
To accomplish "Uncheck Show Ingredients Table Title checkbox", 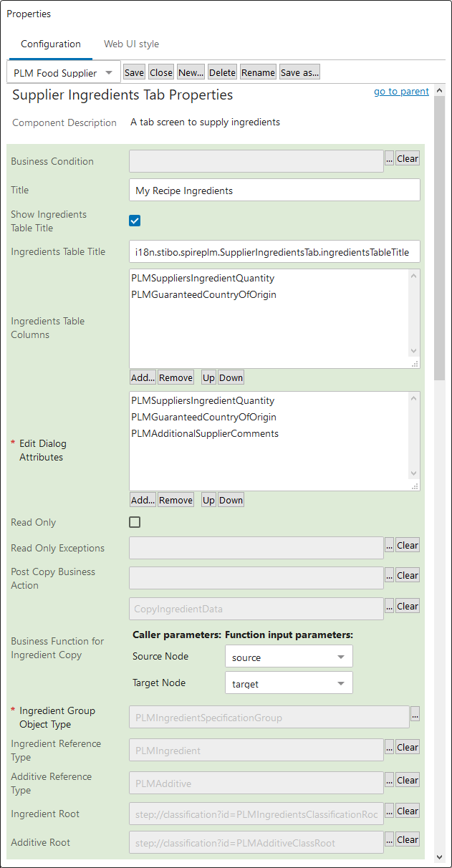I will tap(135, 221).
